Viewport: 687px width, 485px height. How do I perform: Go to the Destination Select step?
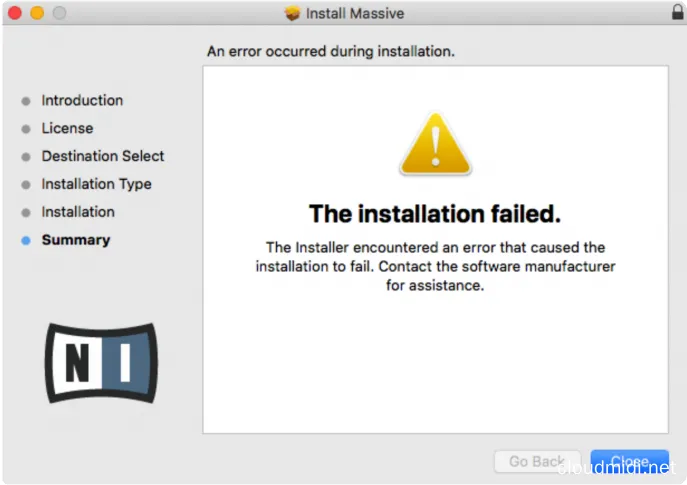[x=103, y=156]
